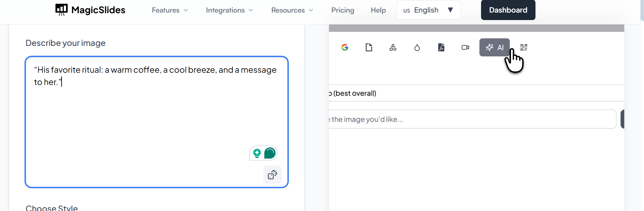The image size is (644, 211).
Task: Click the video camera icon
Action: pos(465,48)
